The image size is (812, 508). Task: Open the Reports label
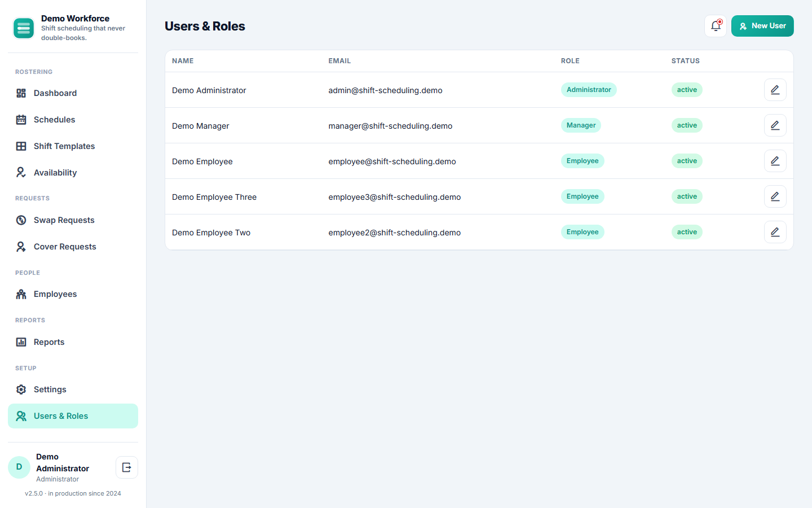49,342
